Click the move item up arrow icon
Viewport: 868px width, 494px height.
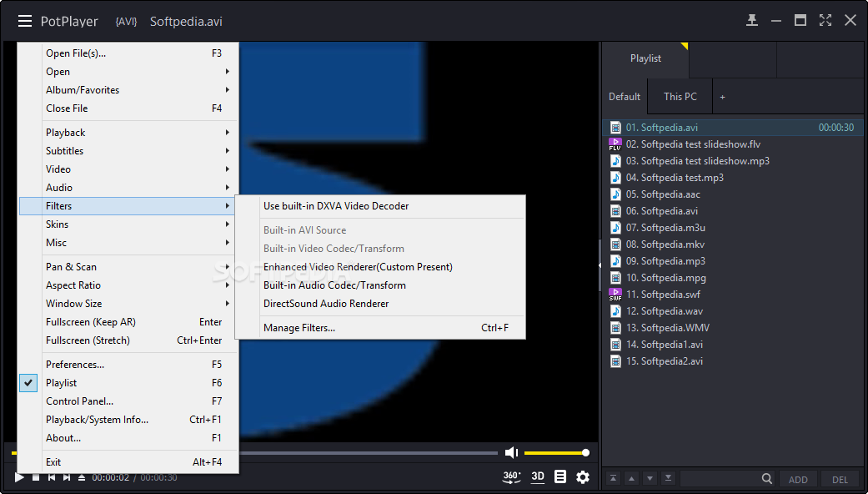(632, 478)
